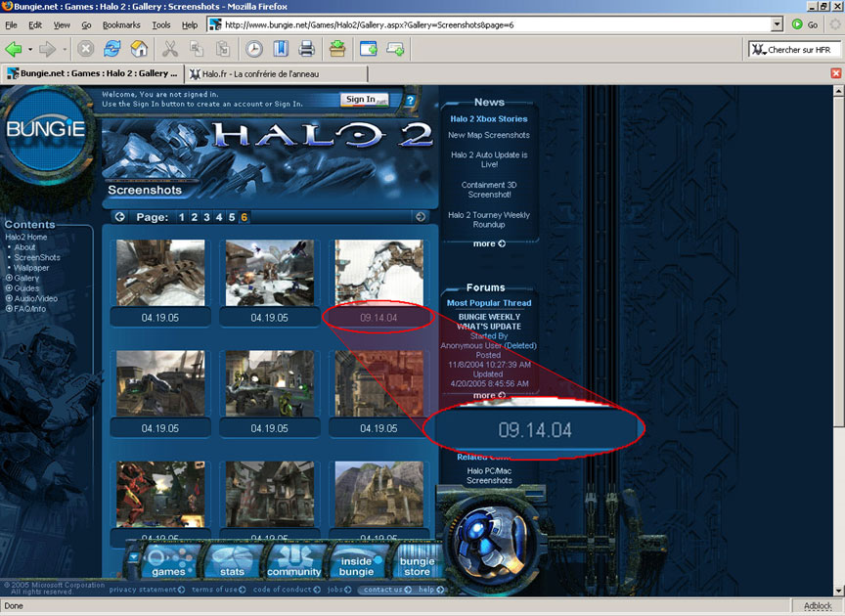This screenshot has width=845, height=616.
Task: Click the bungie store navigation button
Action: click(417, 560)
